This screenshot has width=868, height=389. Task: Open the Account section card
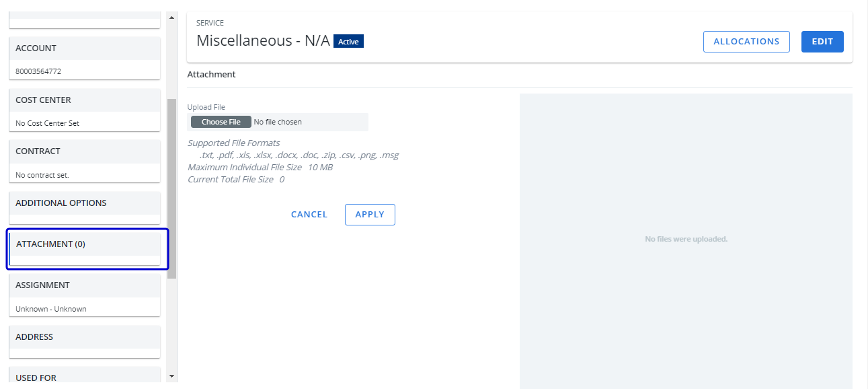(x=84, y=48)
